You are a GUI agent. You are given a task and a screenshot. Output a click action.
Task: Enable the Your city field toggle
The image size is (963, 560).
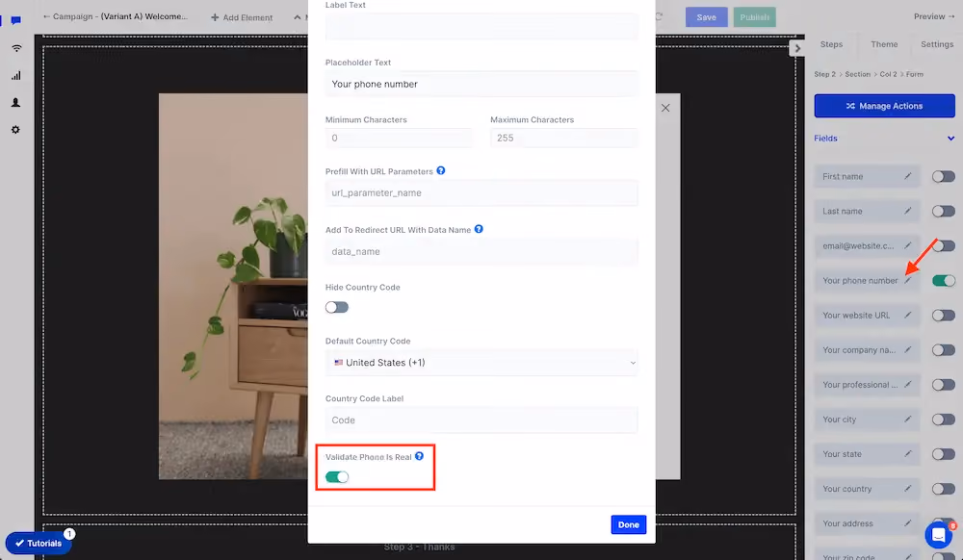pos(944,420)
